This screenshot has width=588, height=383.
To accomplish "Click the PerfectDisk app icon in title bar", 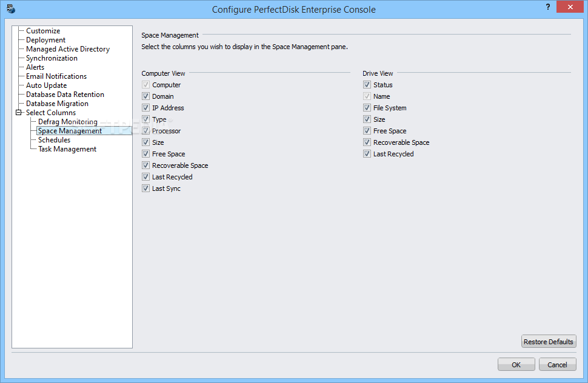I will tap(11, 8).
